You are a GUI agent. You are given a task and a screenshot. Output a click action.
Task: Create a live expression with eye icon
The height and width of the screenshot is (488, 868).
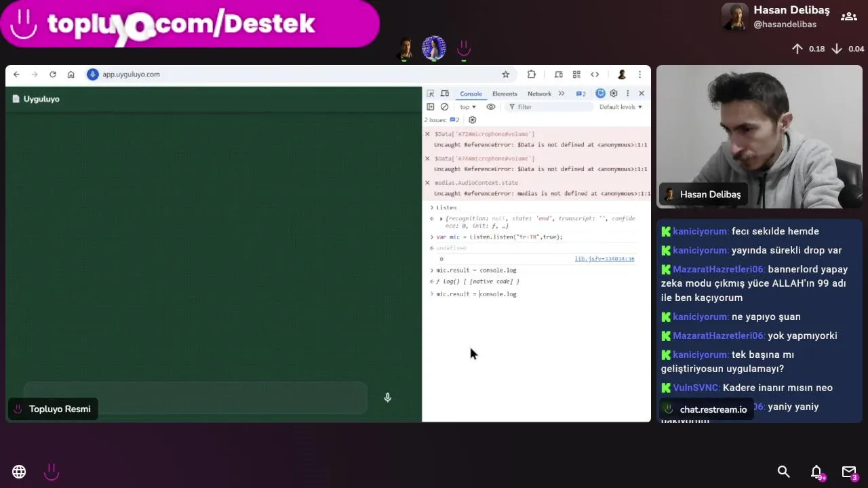click(491, 107)
